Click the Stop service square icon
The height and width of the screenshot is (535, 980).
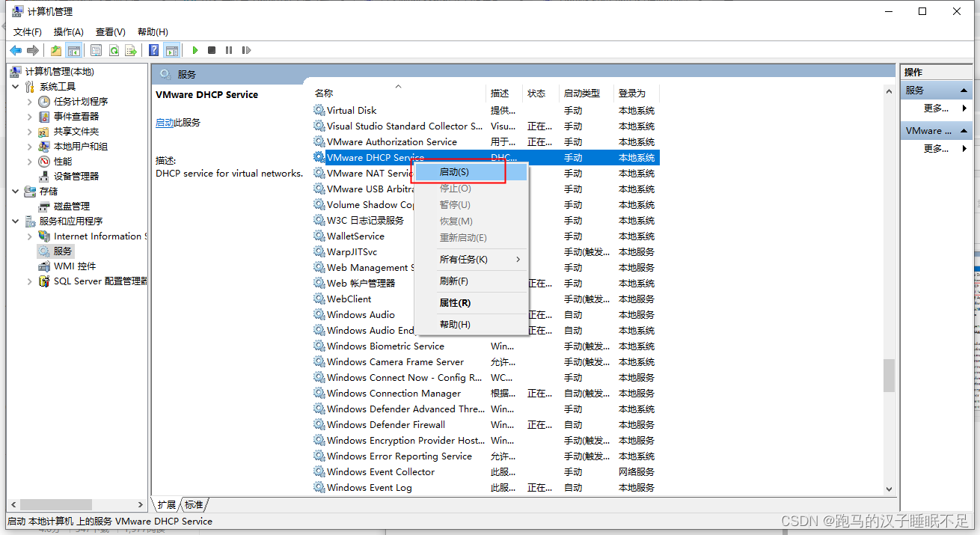[212, 50]
